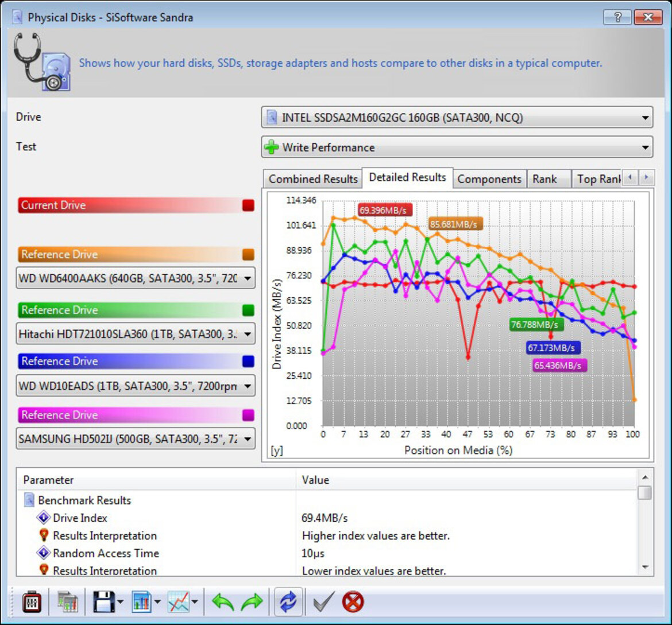Open the SAMSUNG HD502IJ reference drive dropdown
The image size is (672, 625).
(x=136, y=438)
